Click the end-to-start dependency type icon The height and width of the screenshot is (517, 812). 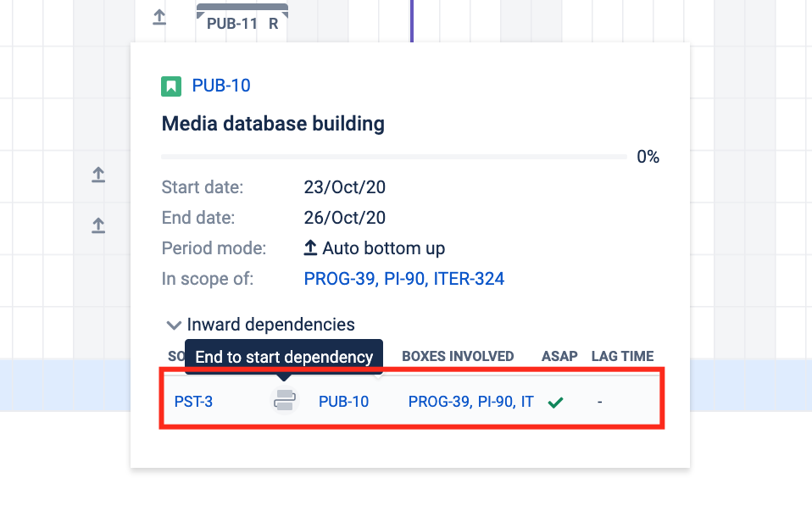pos(284,401)
